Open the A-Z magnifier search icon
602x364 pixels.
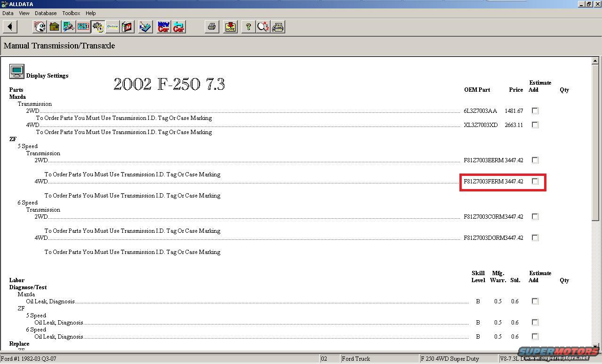[x=263, y=27]
